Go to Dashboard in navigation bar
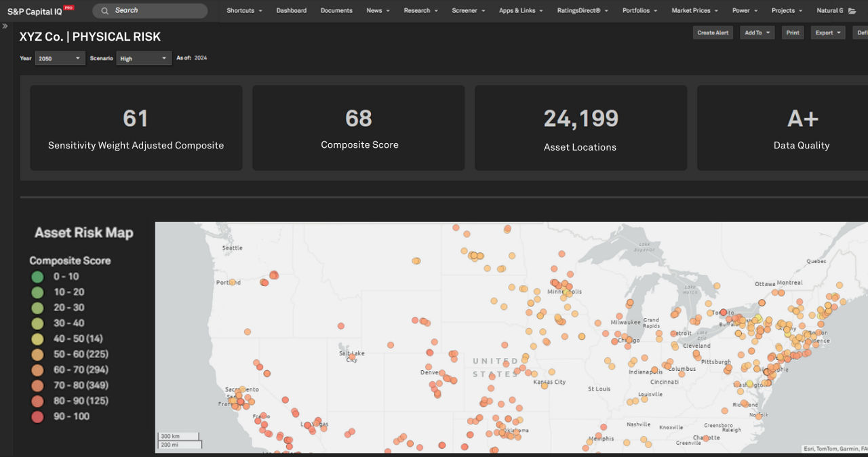This screenshot has height=457, width=868. click(x=291, y=11)
